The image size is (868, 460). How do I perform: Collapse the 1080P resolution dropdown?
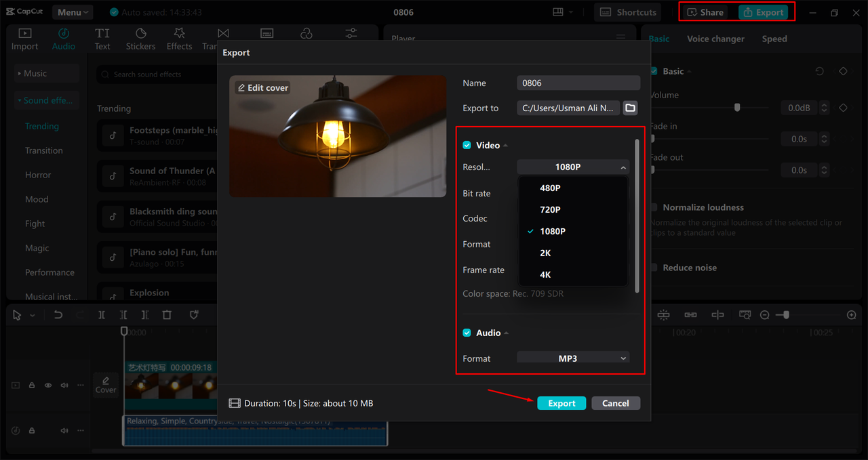(x=573, y=167)
